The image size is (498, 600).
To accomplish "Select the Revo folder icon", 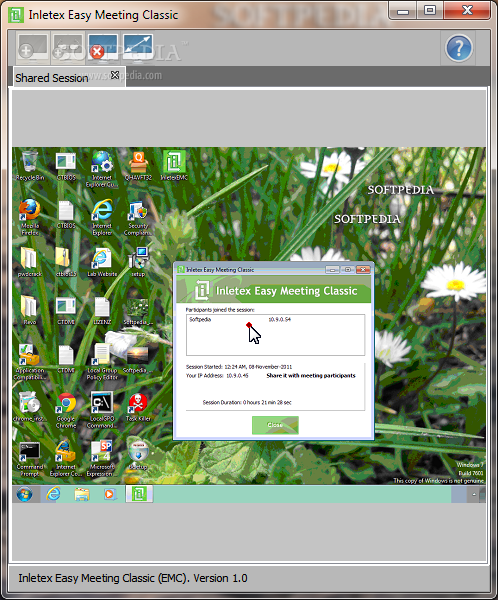I will point(29,310).
